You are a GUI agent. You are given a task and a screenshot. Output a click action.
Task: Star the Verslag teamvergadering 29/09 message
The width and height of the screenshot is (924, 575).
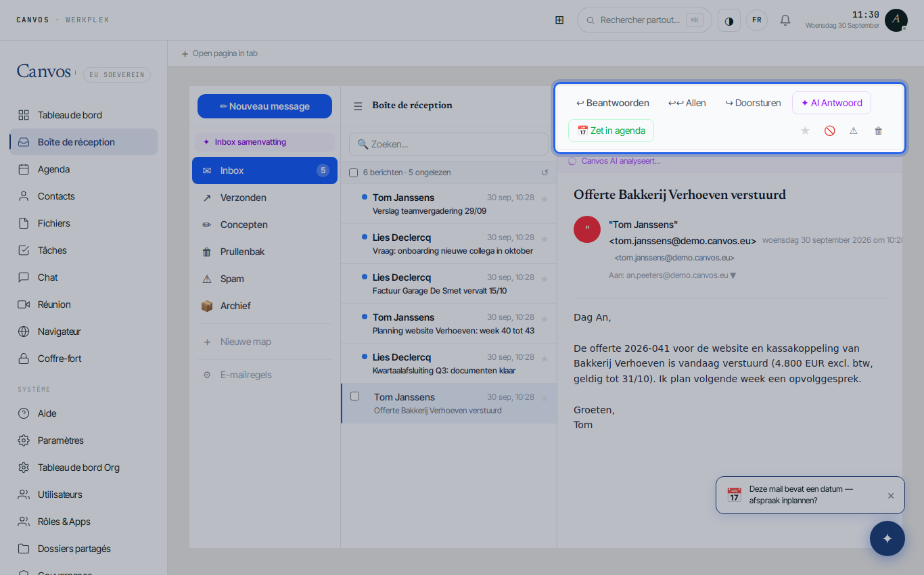pyautogui.click(x=545, y=198)
